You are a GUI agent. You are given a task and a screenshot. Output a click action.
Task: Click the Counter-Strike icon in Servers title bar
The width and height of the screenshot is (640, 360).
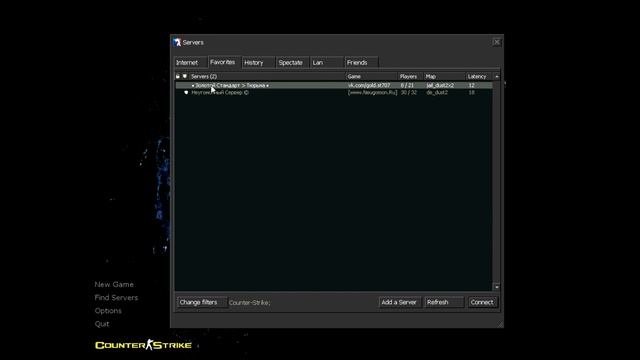coord(177,42)
